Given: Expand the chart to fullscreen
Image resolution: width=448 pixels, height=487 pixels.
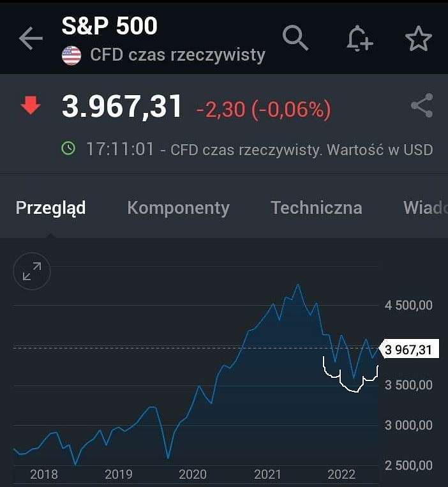Looking at the screenshot, I should tap(32, 271).
